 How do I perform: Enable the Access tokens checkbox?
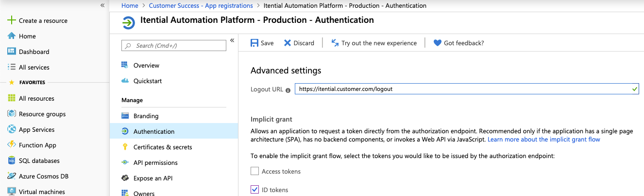tap(254, 171)
